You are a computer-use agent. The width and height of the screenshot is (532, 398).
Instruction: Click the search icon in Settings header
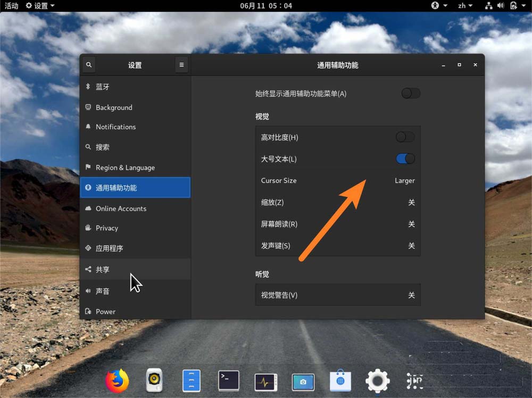coord(89,65)
